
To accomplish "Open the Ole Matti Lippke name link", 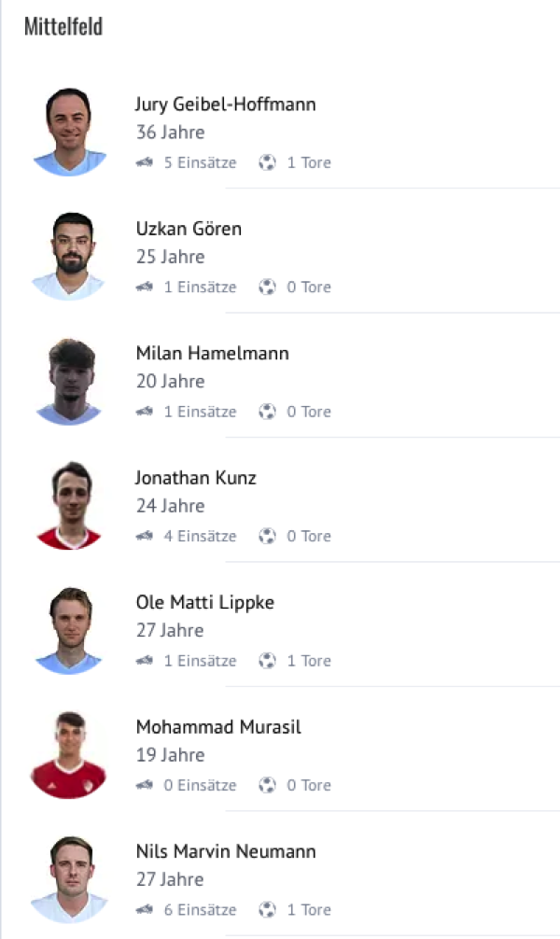I will tap(205, 602).
